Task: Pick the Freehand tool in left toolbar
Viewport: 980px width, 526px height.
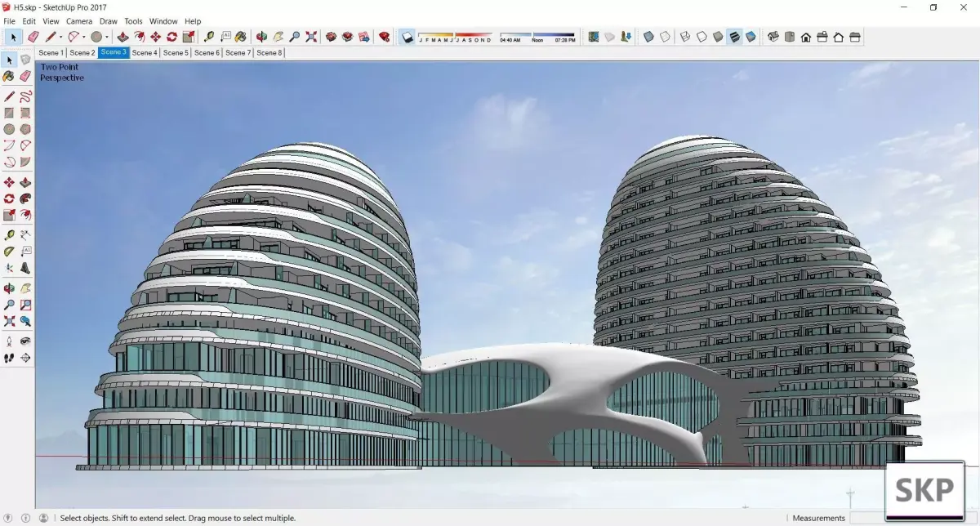Action: pyautogui.click(x=25, y=96)
